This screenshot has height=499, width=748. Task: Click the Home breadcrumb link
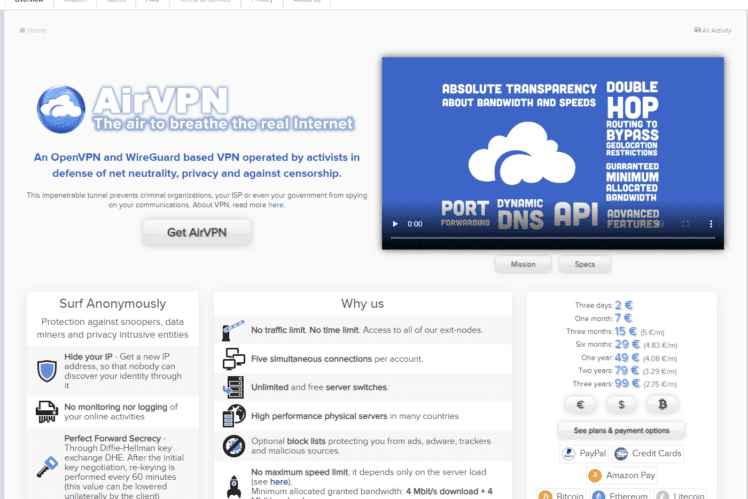click(x=32, y=31)
